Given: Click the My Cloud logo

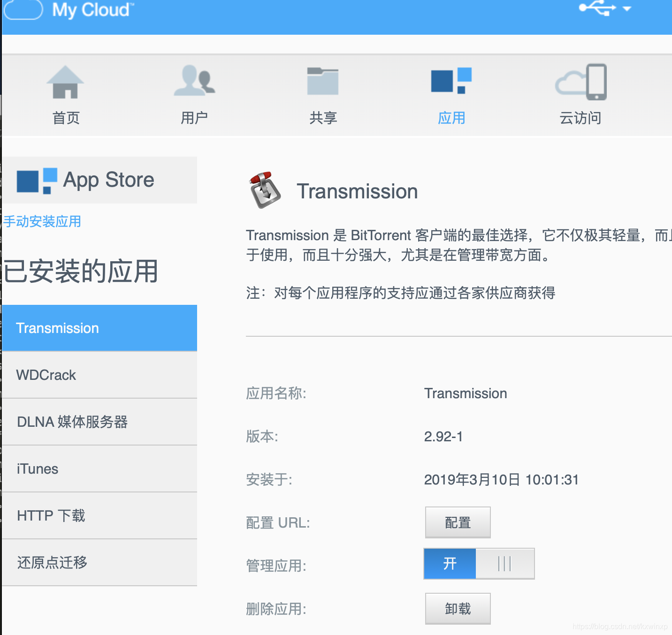Looking at the screenshot, I should click(68, 10).
